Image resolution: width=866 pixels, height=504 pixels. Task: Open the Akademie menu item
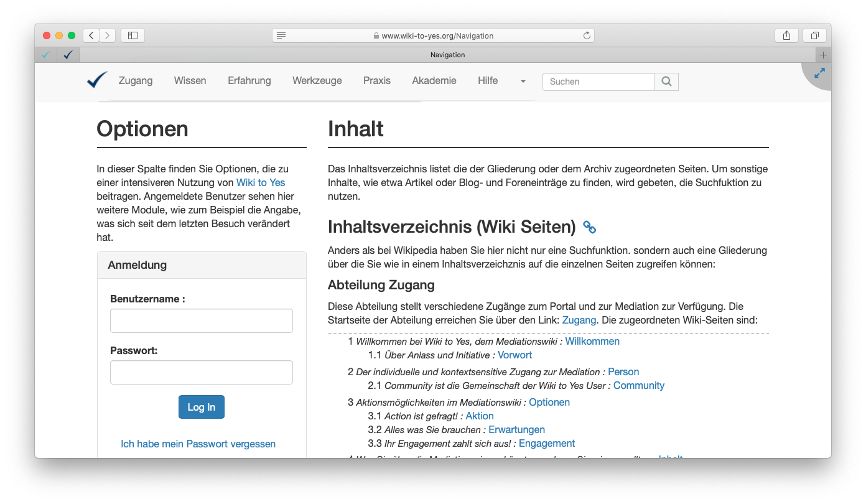point(434,81)
